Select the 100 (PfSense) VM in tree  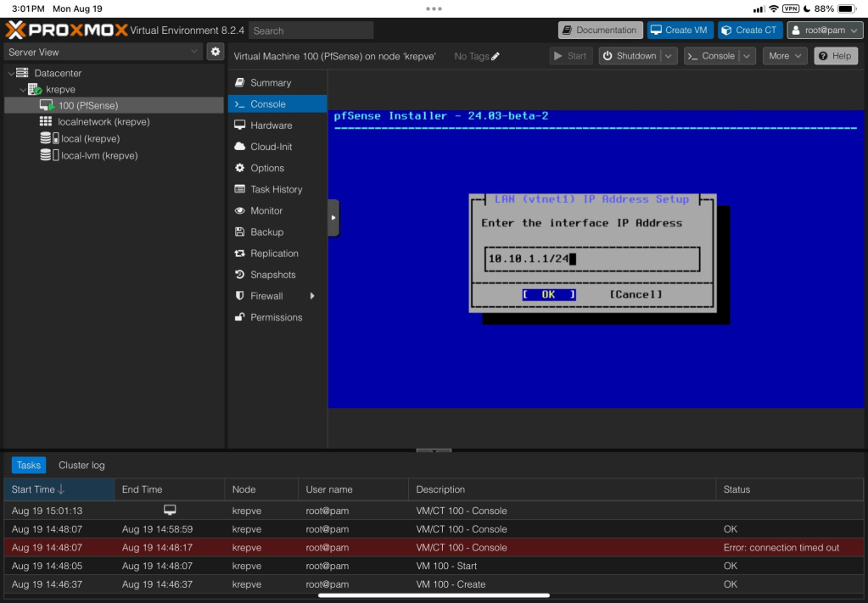point(87,106)
